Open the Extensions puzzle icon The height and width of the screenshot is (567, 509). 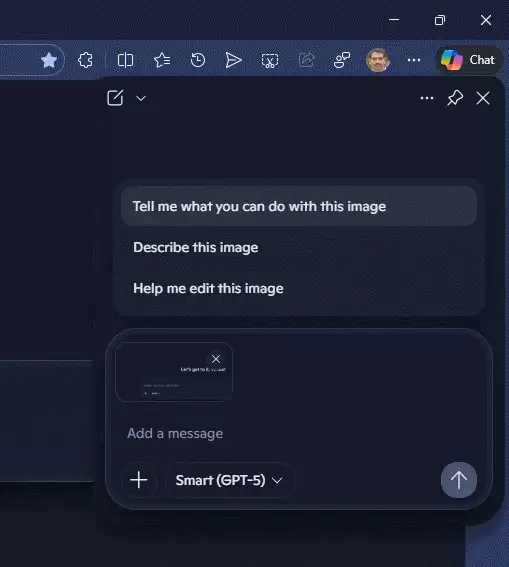tap(85, 60)
